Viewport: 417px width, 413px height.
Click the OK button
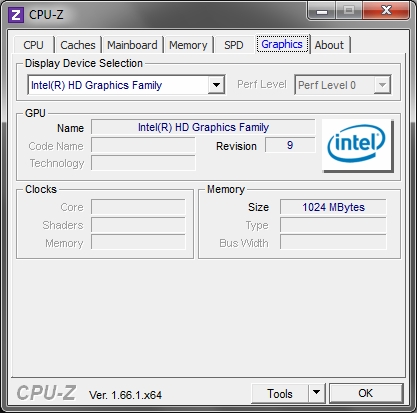tap(366, 393)
